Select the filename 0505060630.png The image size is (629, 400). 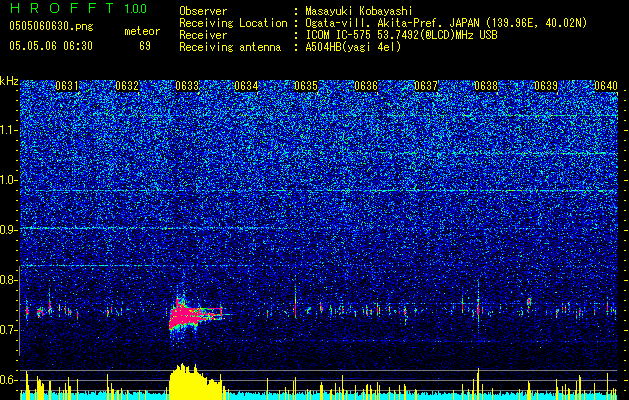click(x=51, y=27)
